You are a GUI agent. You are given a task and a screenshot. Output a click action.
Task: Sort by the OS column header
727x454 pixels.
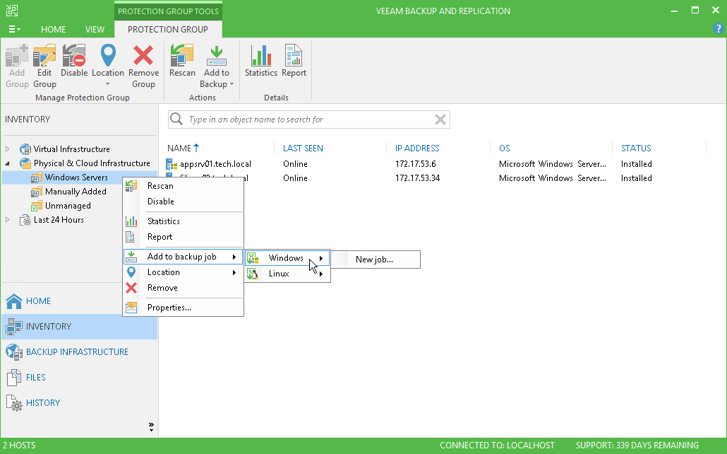pos(504,148)
